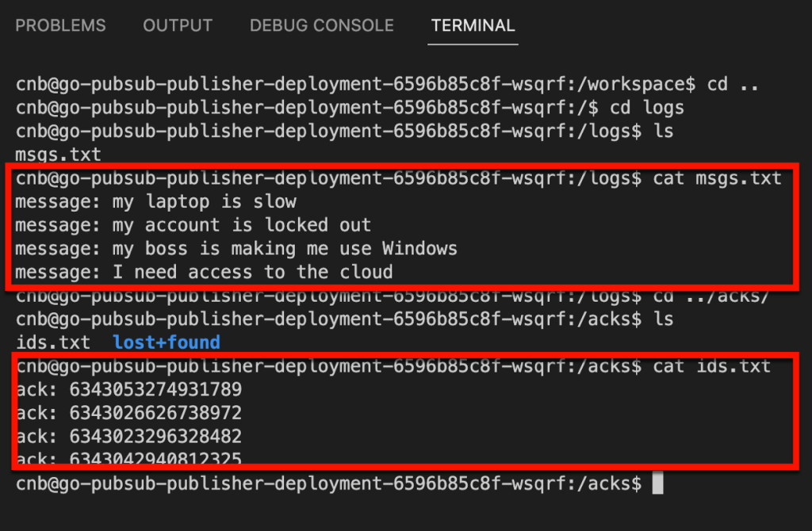Click the 'cat ids.txt' command text
812x531 pixels.
[x=711, y=366]
